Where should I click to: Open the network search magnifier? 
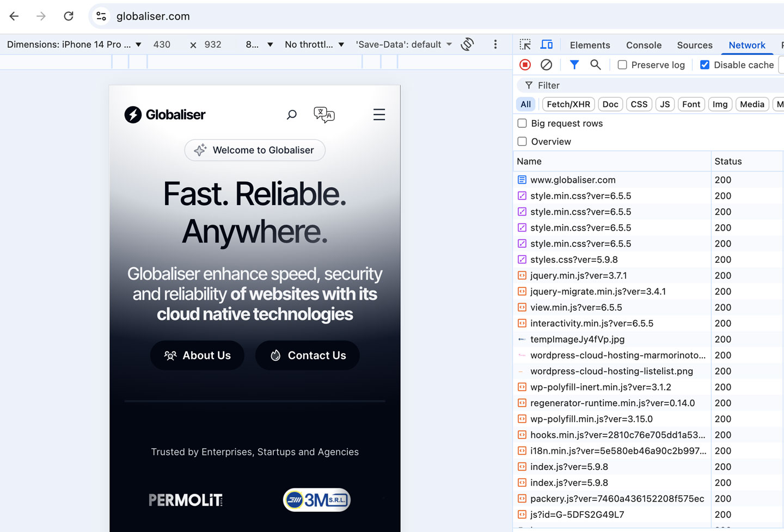pyautogui.click(x=596, y=65)
